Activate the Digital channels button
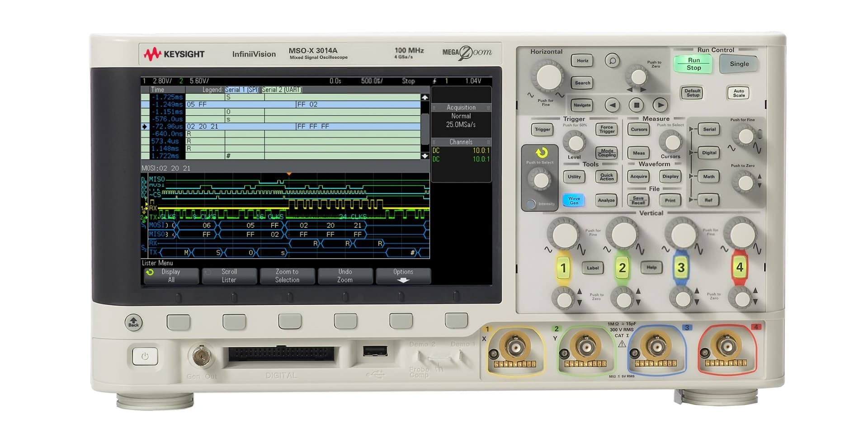 click(709, 153)
